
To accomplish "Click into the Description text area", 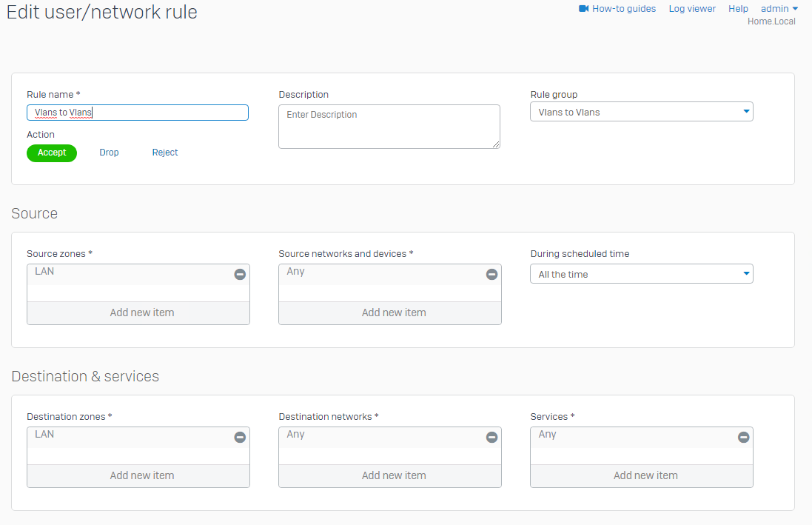I will (x=389, y=127).
